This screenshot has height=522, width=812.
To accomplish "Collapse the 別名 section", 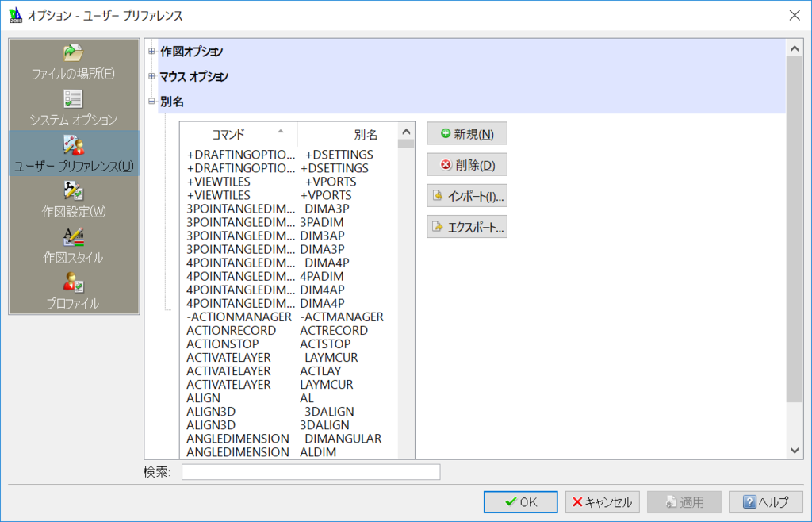I will (x=151, y=102).
